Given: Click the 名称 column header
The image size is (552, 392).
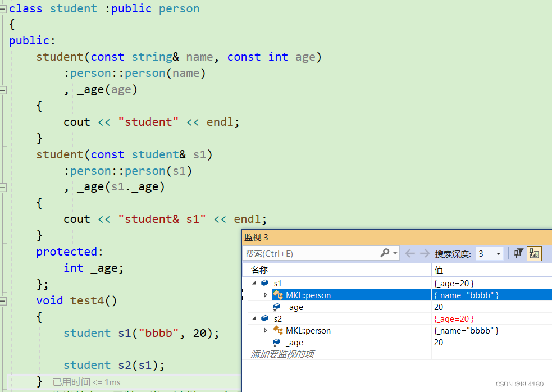Looking at the screenshot, I should click(x=339, y=270).
